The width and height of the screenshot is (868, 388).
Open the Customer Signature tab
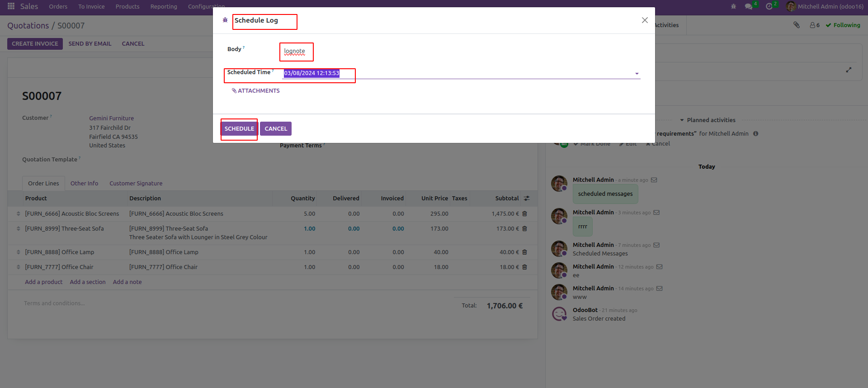click(x=136, y=184)
